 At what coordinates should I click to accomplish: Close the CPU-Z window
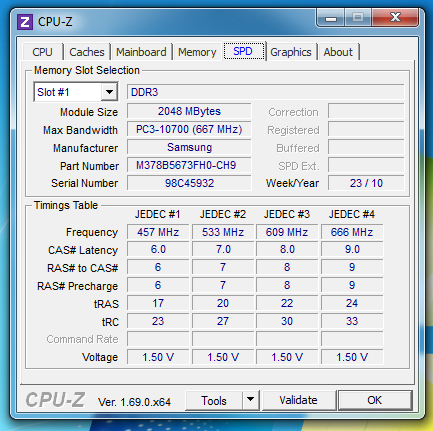(x=395, y=17)
